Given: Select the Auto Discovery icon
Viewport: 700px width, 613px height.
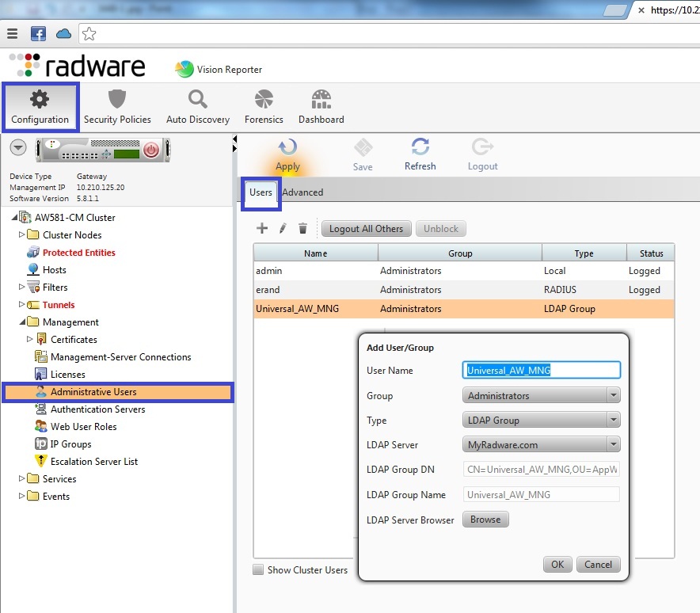Looking at the screenshot, I should [x=197, y=107].
